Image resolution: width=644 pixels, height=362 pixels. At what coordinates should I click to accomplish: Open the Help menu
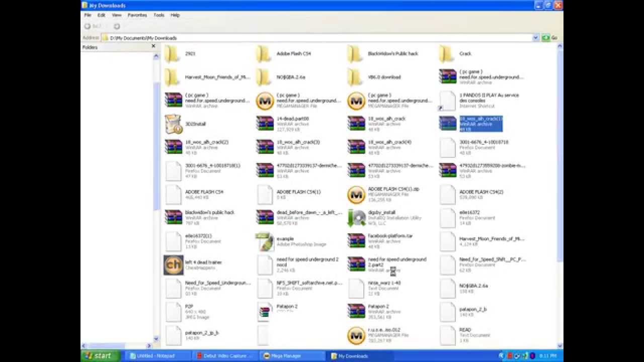pos(175,15)
